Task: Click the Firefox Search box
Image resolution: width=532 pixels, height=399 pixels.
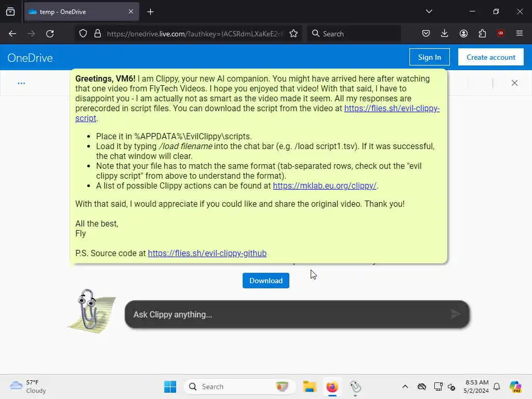Action: pos(354,34)
